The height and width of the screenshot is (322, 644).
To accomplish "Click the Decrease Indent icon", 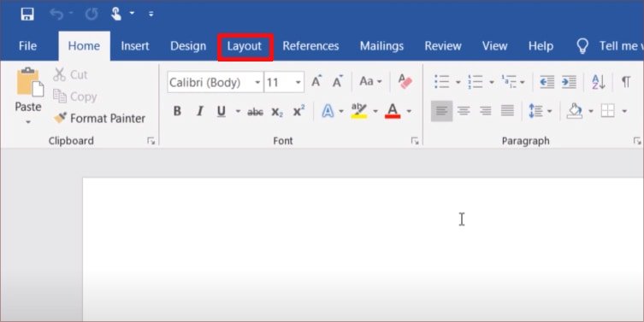I will tap(547, 82).
